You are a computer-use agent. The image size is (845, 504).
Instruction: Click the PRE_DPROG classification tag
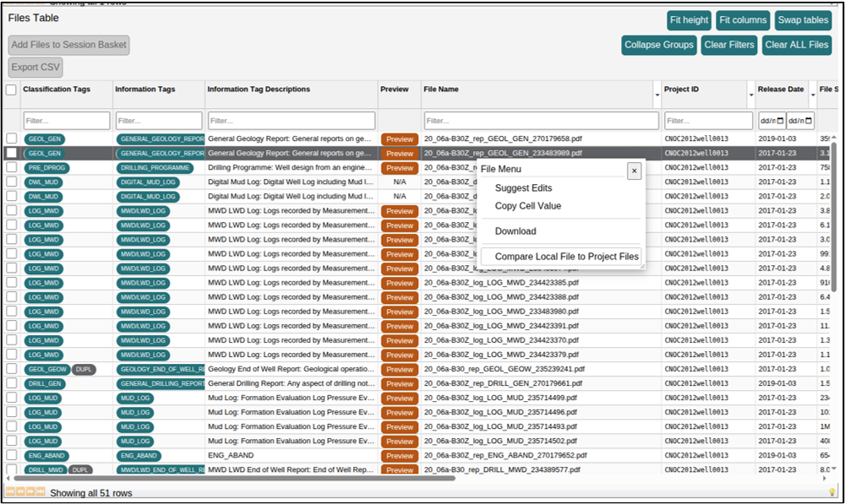[46, 168]
